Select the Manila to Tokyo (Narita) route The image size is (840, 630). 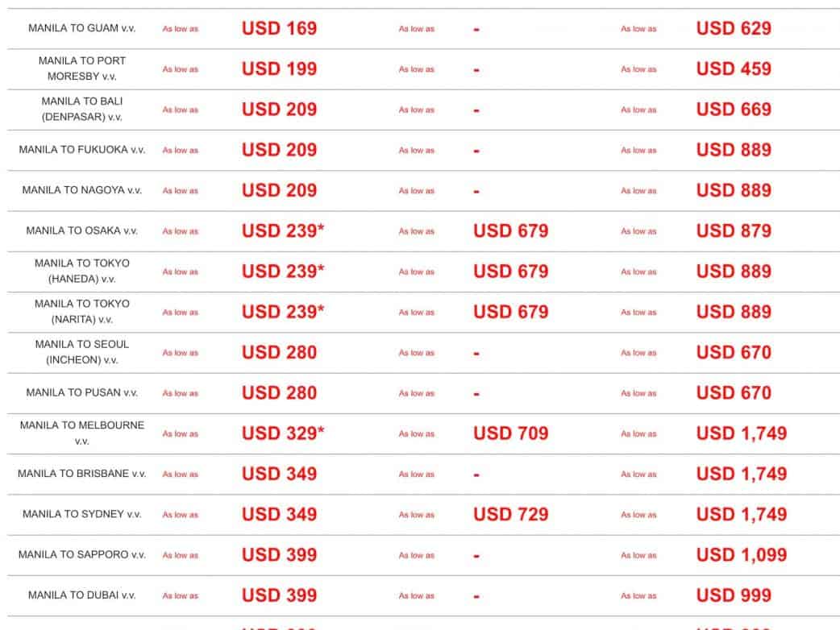coord(81,312)
